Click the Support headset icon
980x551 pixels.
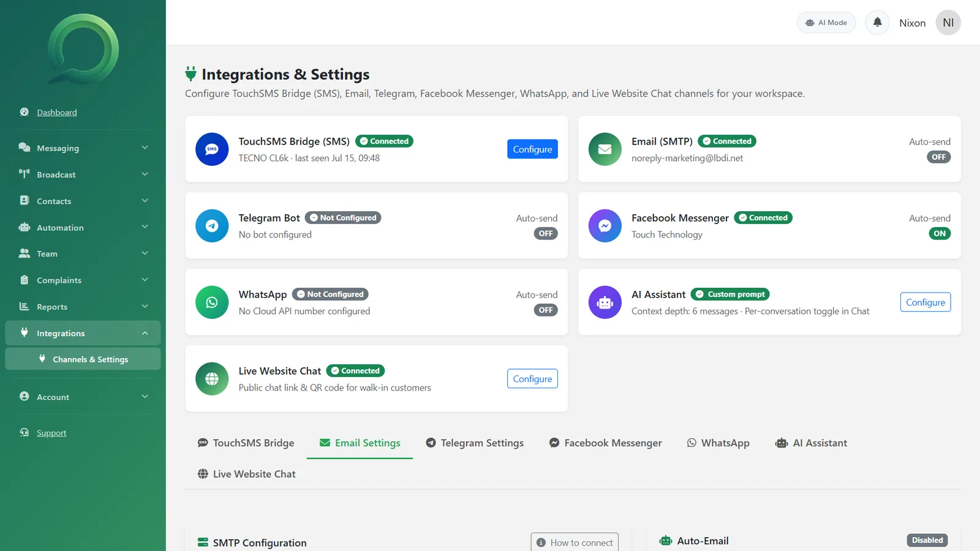(x=24, y=432)
